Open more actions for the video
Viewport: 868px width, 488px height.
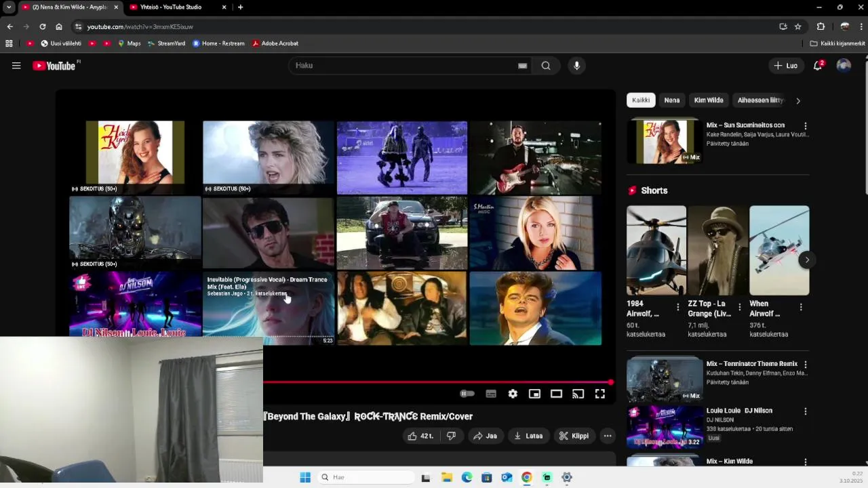pyautogui.click(x=608, y=436)
